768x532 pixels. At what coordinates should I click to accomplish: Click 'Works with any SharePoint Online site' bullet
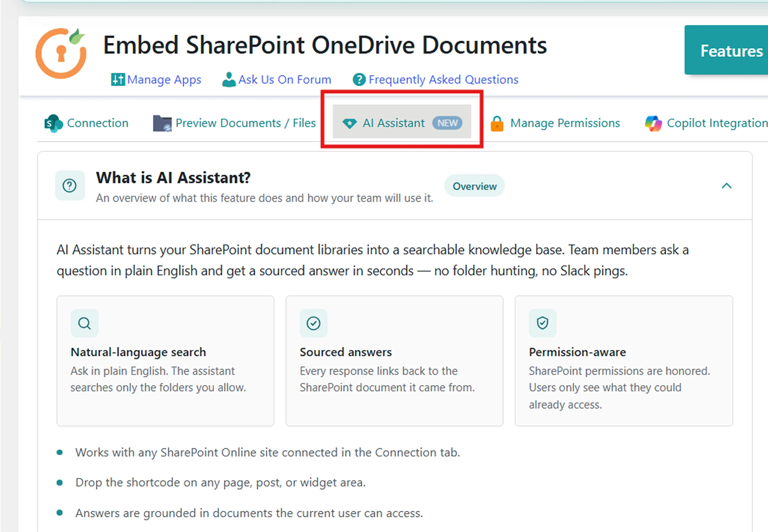[268, 452]
